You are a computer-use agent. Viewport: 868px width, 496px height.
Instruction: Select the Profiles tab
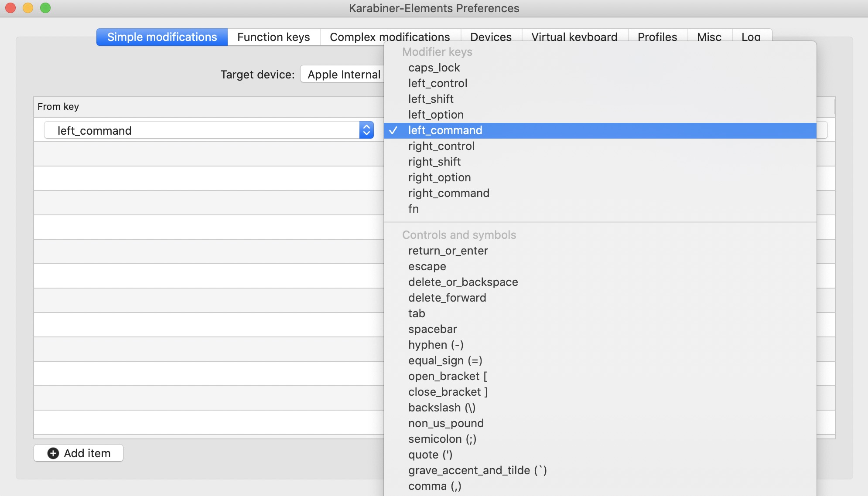tap(657, 37)
